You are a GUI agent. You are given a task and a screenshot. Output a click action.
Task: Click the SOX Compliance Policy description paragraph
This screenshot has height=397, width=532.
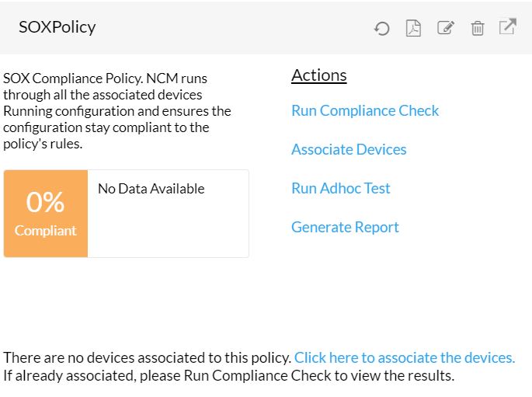(x=116, y=111)
